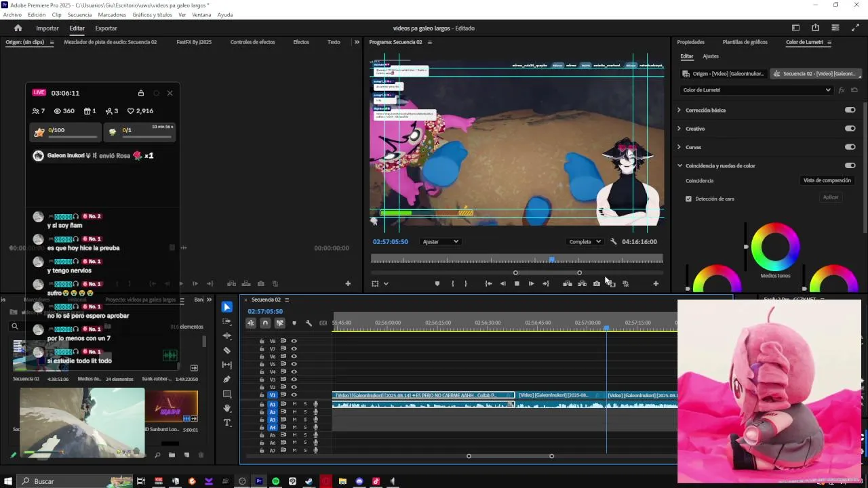Expand Corrección básica section
The width and height of the screenshot is (868, 488).
click(x=679, y=110)
